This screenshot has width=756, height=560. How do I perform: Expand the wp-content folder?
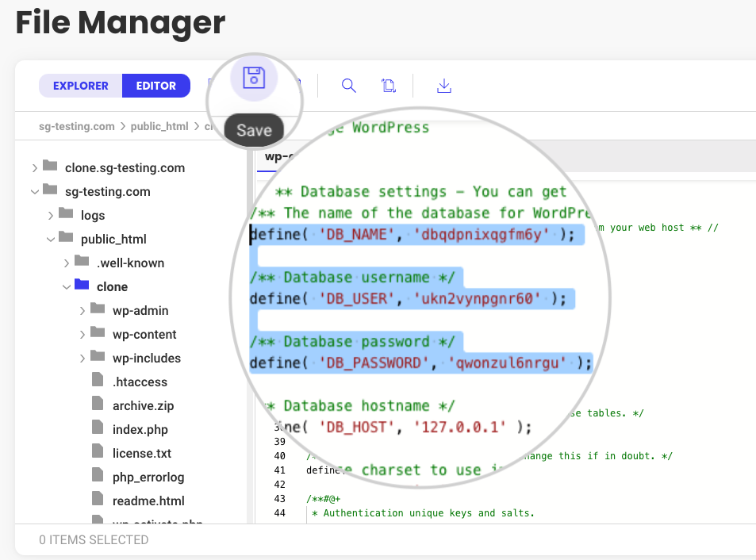[x=83, y=335]
